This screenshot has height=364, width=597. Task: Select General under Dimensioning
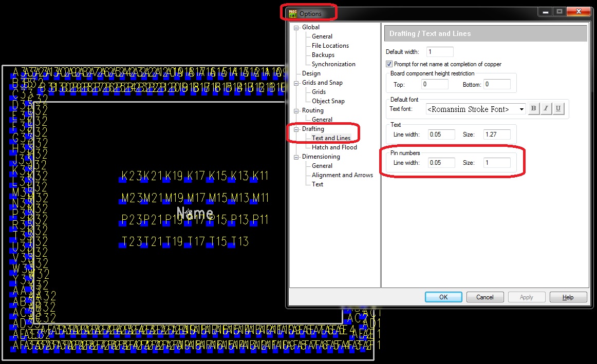click(322, 166)
